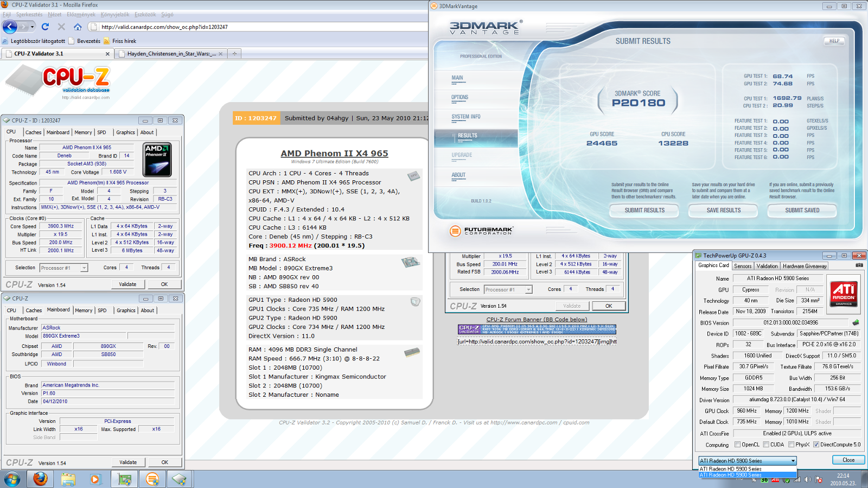Open Bevezetés bookmark
This screenshot has height=488, width=868.
click(x=84, y=41)
